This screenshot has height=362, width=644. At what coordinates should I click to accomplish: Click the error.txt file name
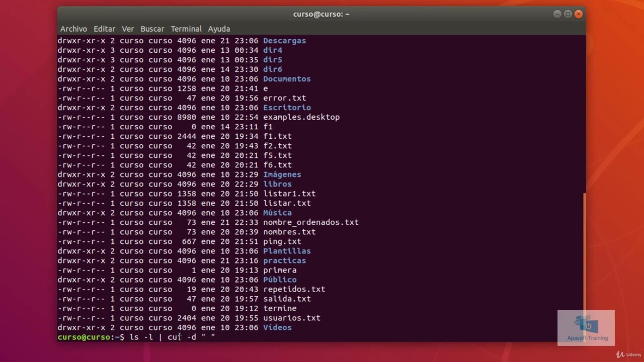coord(284,98)
